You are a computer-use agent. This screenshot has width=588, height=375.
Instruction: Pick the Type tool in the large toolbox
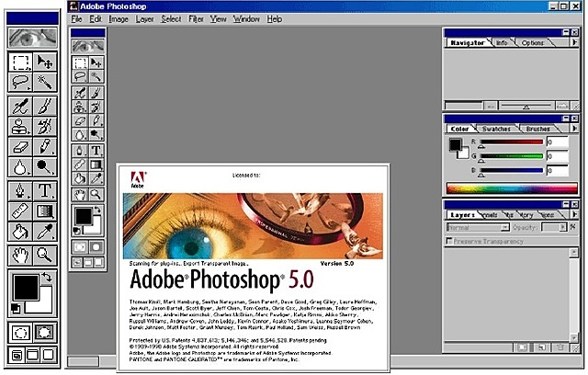coord(45,191)
